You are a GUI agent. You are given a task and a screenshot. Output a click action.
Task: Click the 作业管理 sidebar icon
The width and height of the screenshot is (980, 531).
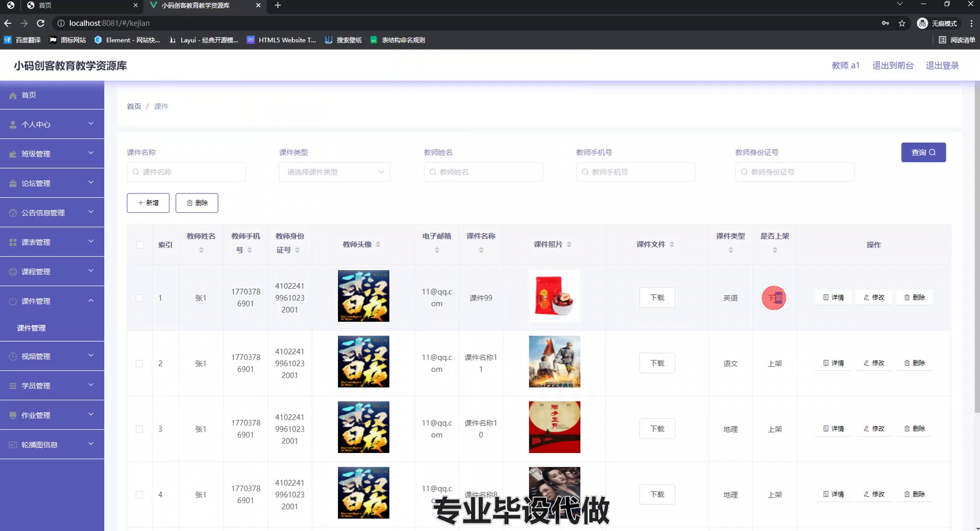[13, 415]
